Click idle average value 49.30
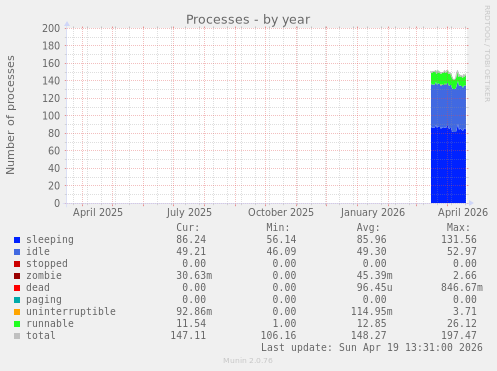The image size is (497, 371). [371, 251]
